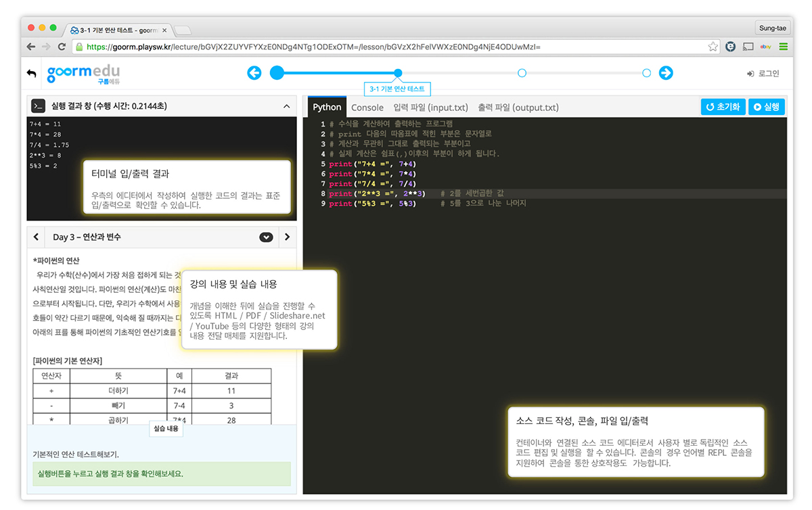Go to previous lesson with left circle arrow
This screenshot has height=510, width=812.
254,73
